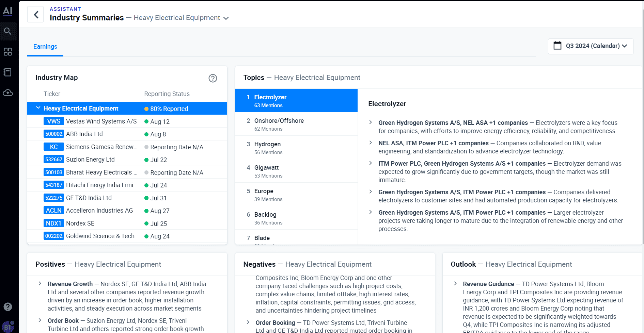Image resolution: width=644 pixels, height=333 pixels.
Task: Select the Backlog topic
Action: click(x=296, y=218)
